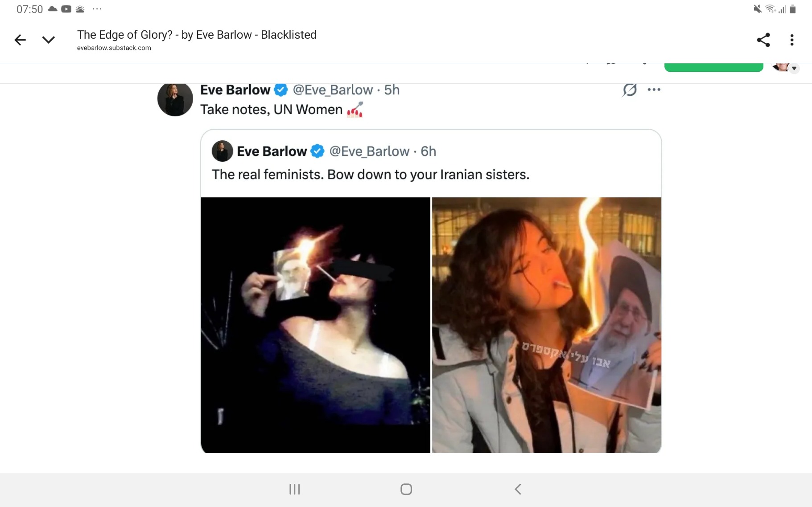Open the three-dot browser overflow menu

(792, 40)
